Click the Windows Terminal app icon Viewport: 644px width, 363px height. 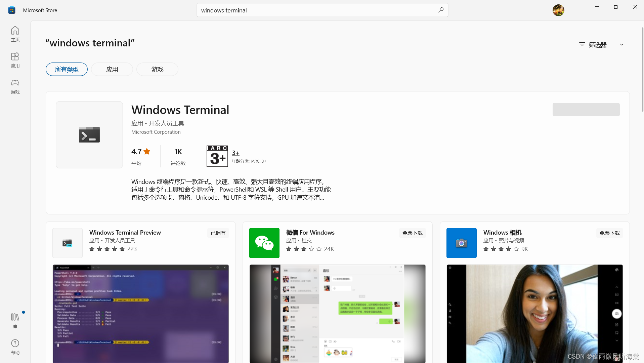89,135
